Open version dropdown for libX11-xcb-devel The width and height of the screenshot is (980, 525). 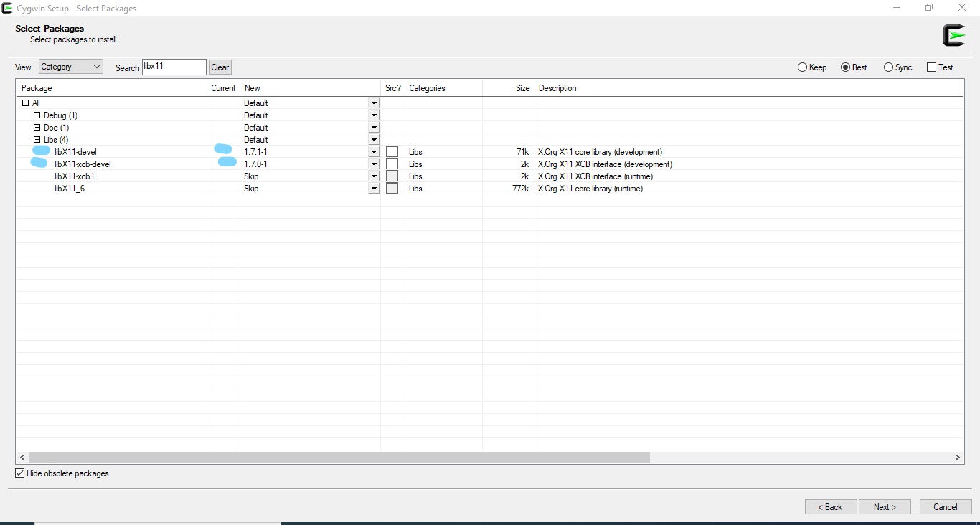coord(374,164)
